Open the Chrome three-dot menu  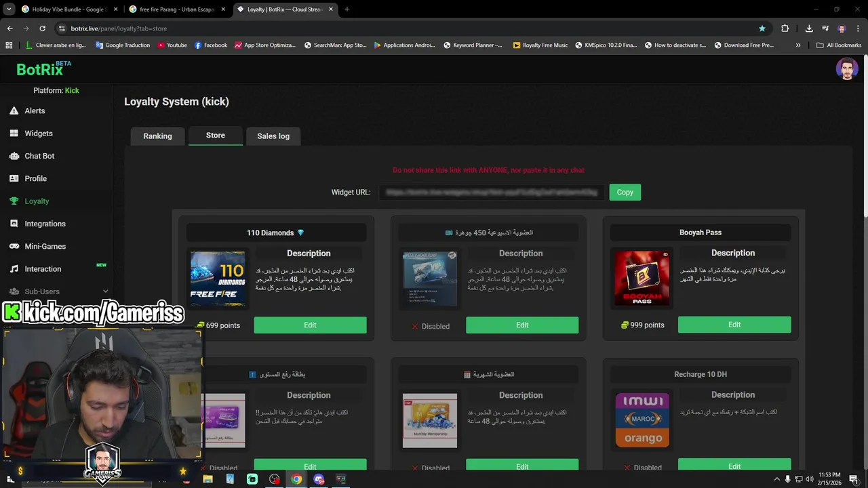click(x=859, y=28)
